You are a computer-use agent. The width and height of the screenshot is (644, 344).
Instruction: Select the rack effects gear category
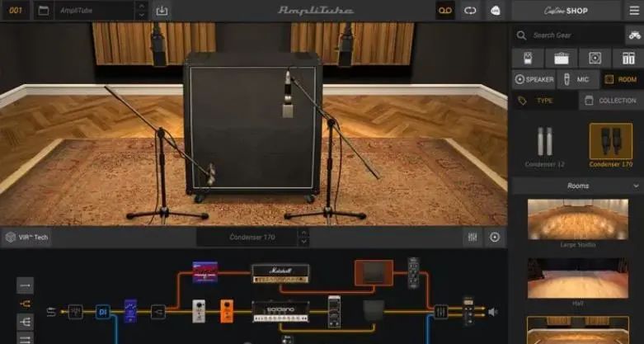628,59
